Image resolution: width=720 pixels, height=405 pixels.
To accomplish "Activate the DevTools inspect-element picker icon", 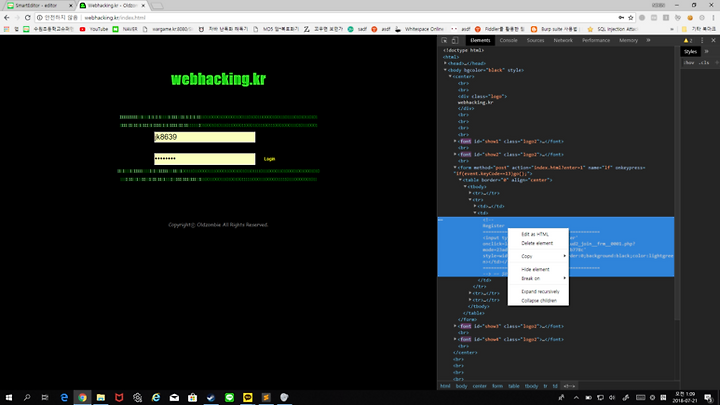I will [x=444, y=40].
